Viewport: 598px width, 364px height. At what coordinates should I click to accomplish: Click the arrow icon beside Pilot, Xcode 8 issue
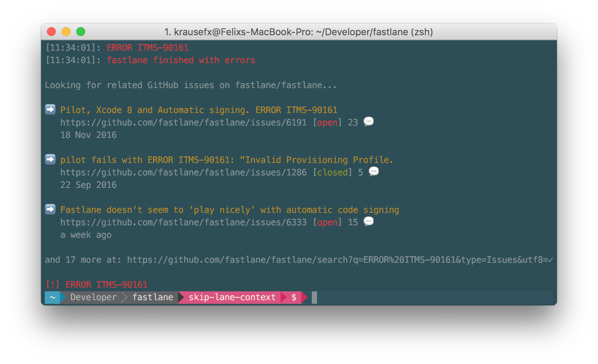tap(50, 109)
